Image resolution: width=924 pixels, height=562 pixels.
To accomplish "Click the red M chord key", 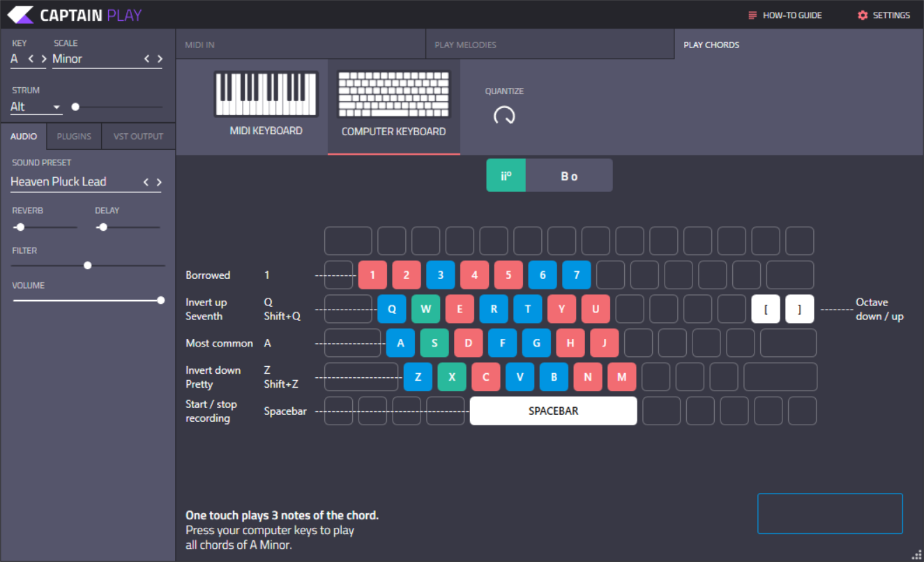I will point(622,377).
